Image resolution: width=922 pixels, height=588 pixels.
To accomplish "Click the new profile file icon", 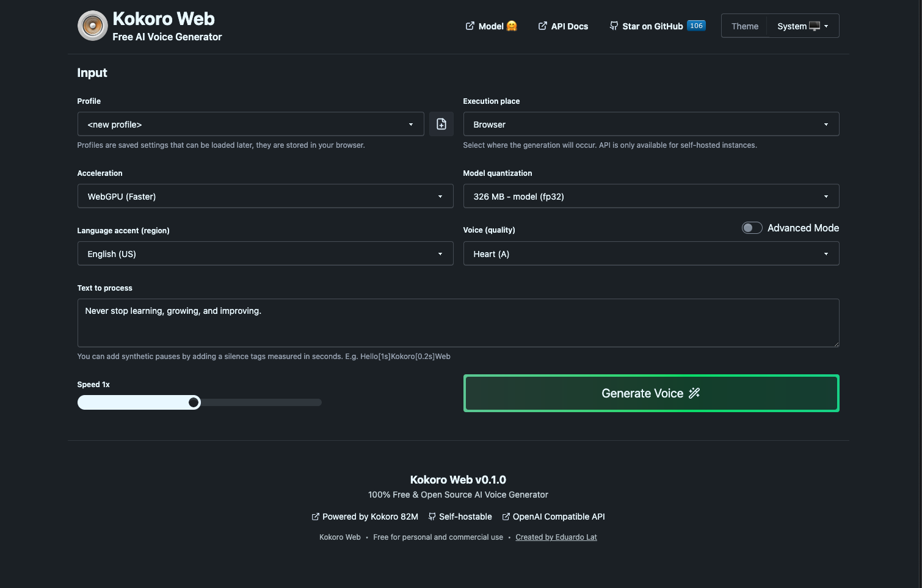I will tap(441, 125).
